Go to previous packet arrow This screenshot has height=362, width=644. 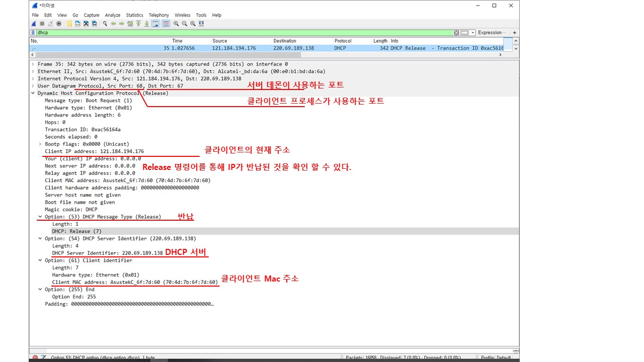coord(113,24)
